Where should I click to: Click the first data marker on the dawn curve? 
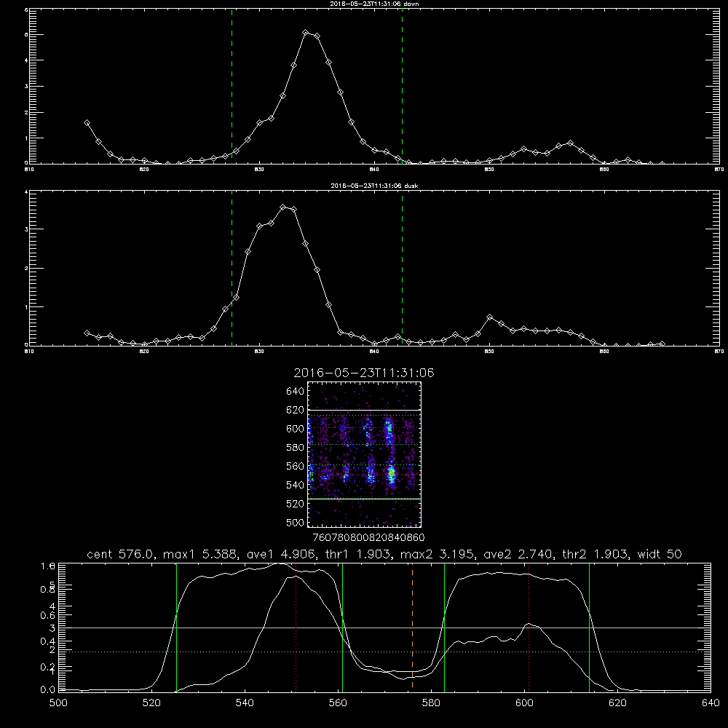[x=87, y=122]
